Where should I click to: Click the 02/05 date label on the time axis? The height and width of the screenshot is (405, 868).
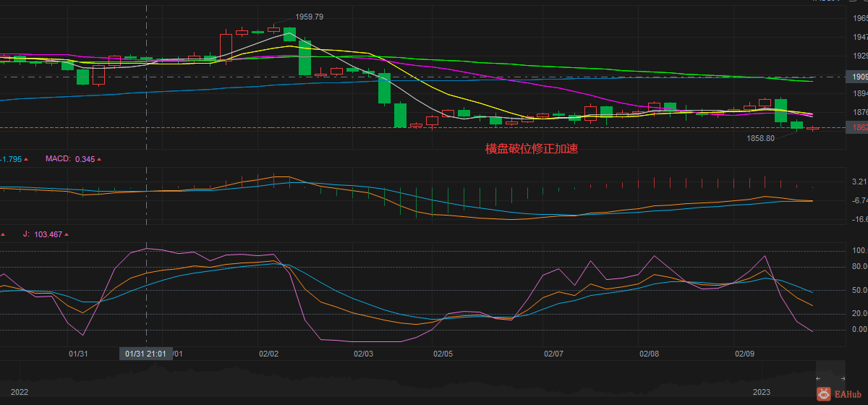[x=443, y=354]
